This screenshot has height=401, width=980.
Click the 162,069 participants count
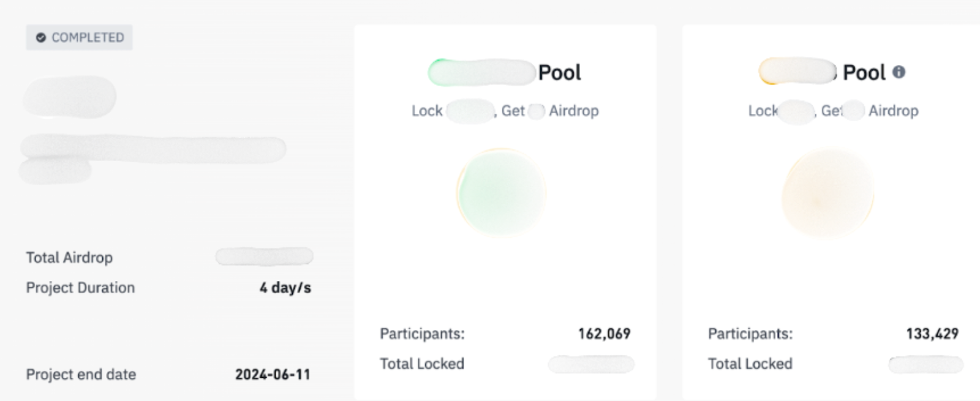pos(604,334)
